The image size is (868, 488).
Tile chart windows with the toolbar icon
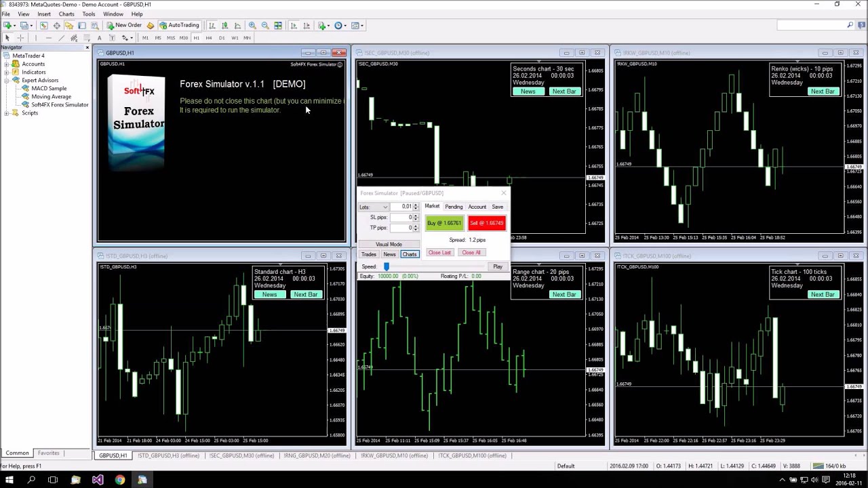coord(278,25)
